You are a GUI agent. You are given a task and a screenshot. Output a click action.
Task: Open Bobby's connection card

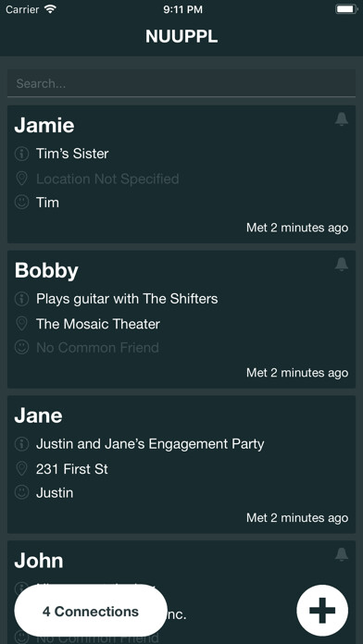(x=181, y=319)
